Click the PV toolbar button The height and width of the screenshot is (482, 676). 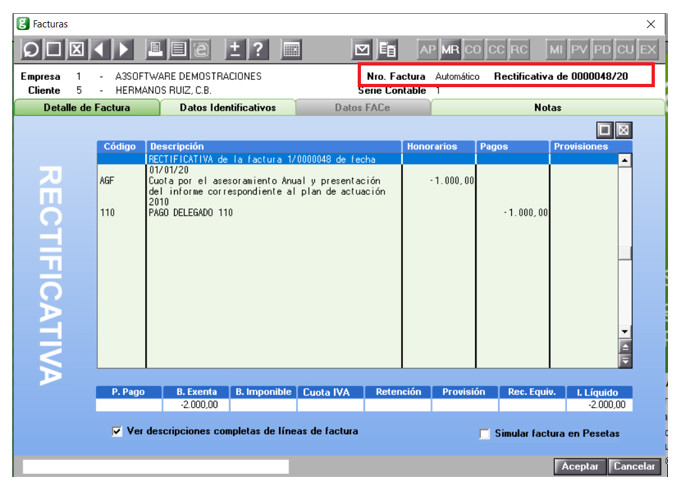pyautogui.click(x=579, y=49)
